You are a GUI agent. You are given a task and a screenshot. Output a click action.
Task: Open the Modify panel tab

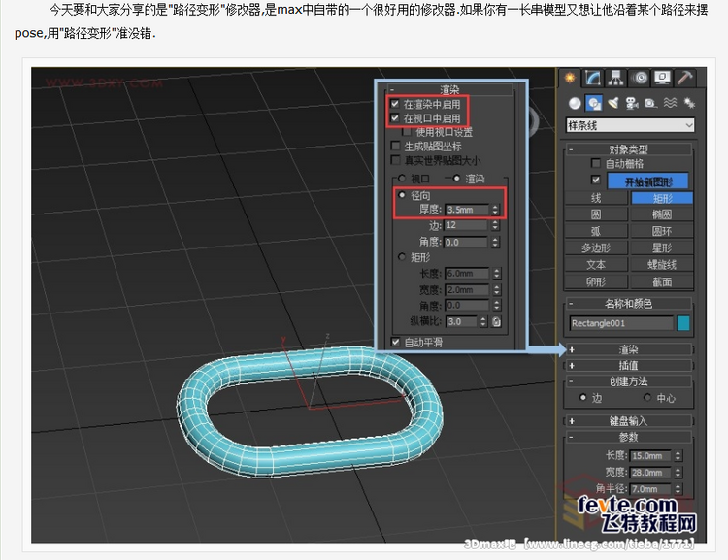click(593, 78)
